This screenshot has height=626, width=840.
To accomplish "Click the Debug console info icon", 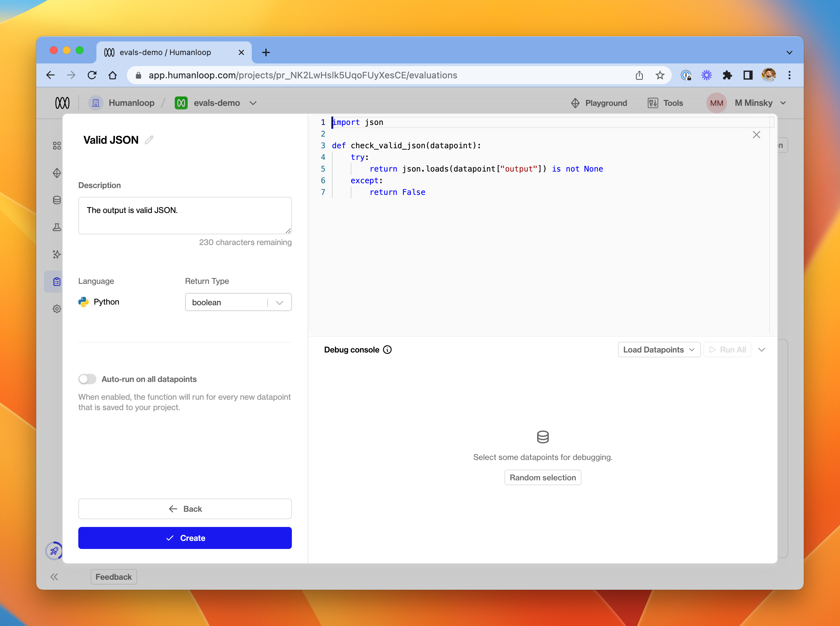I will [x=387, y=350].
